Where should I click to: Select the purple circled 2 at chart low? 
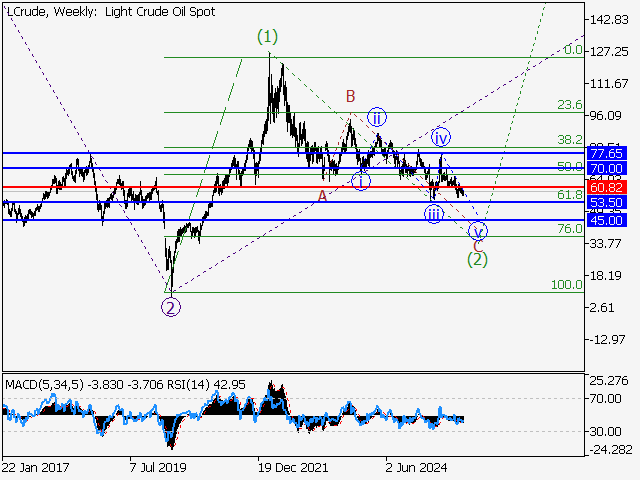click(171, 307)
